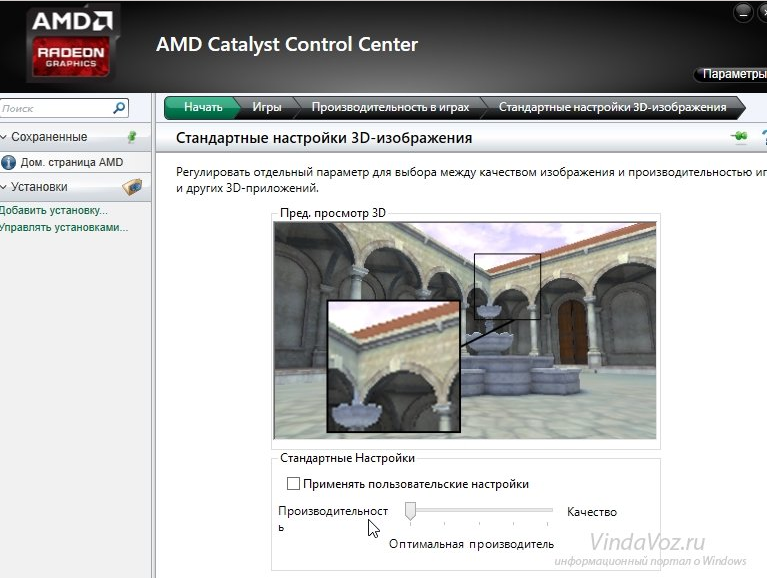Minimize the Catalyst Control Center window
The height and width of the screenshot is (578, 767).
click(743, 13)
